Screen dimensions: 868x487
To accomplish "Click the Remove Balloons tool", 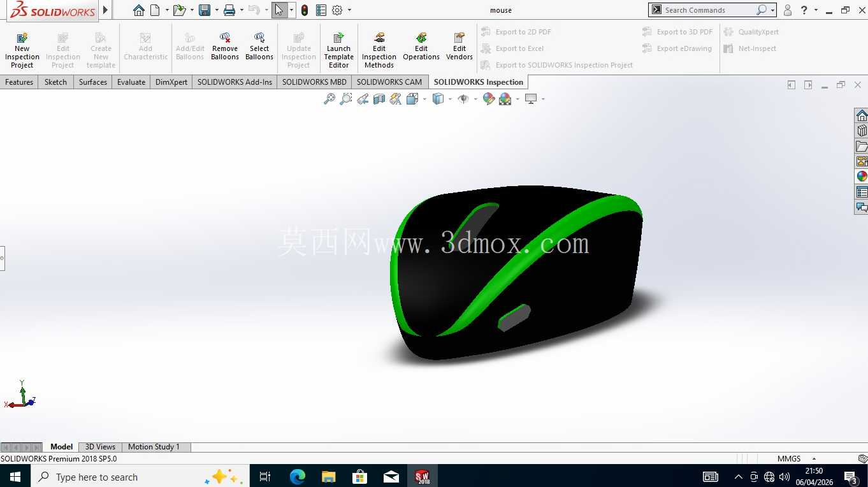I will (x=224, y=47).
